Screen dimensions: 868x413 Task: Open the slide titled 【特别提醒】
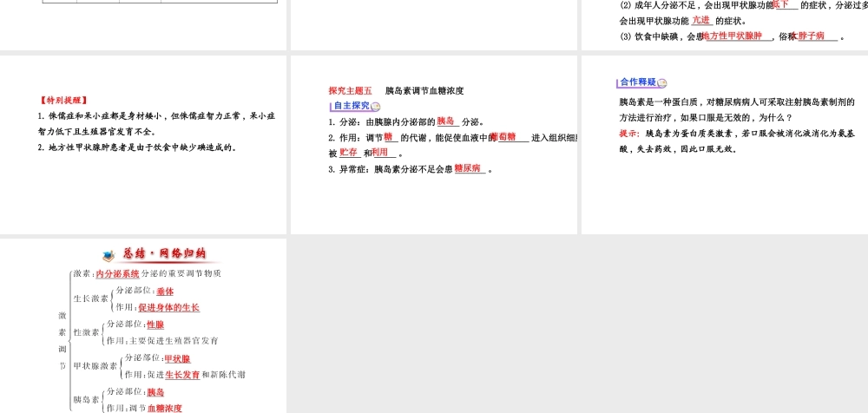143,145
